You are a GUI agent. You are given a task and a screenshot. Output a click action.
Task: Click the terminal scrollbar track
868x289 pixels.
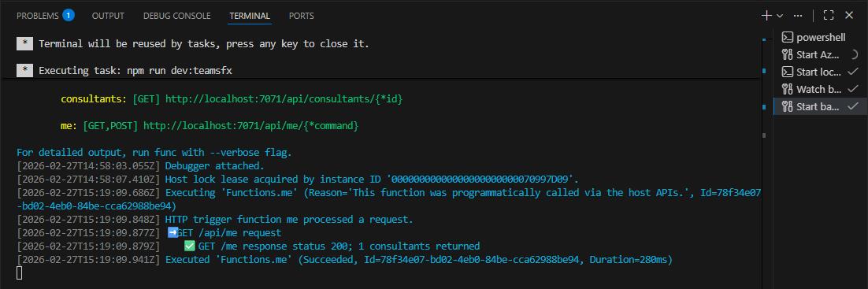click(x=764, y=166)
